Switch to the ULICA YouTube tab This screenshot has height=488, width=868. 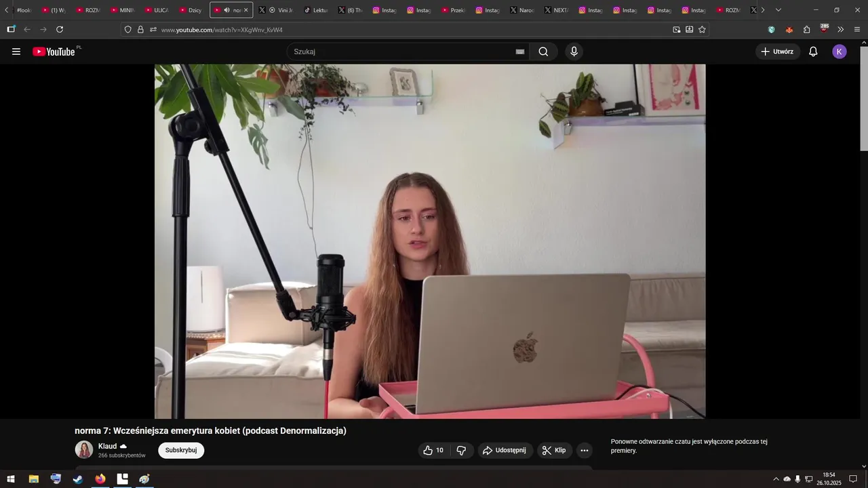(157, 10)
